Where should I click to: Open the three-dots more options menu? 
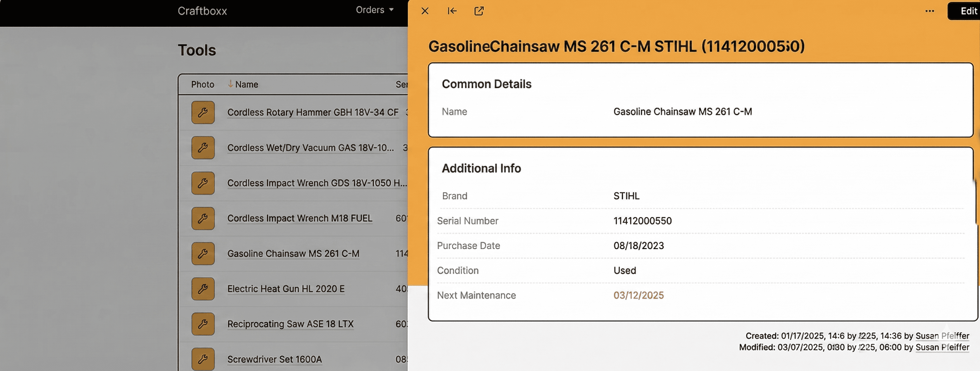(x=930, y=11)
